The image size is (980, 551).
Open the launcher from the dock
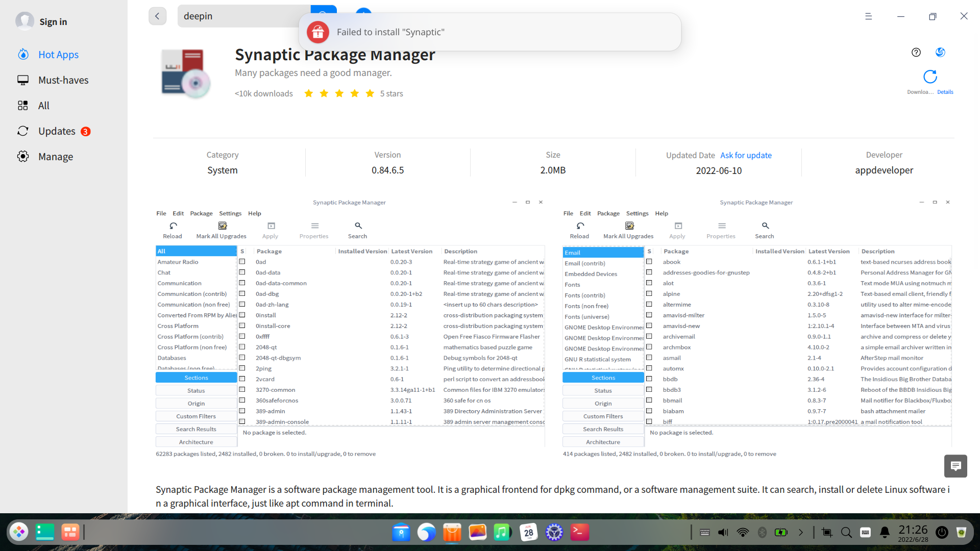[19, 532]
